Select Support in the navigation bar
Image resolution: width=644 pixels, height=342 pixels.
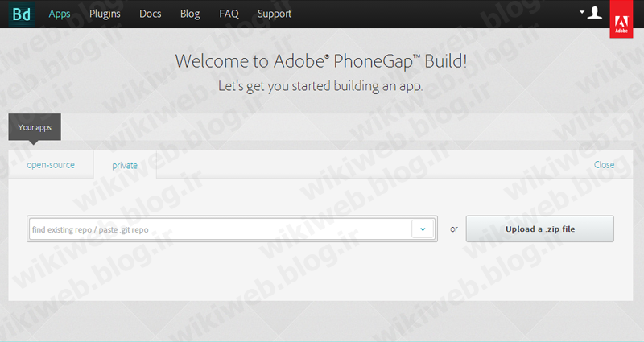275,14
